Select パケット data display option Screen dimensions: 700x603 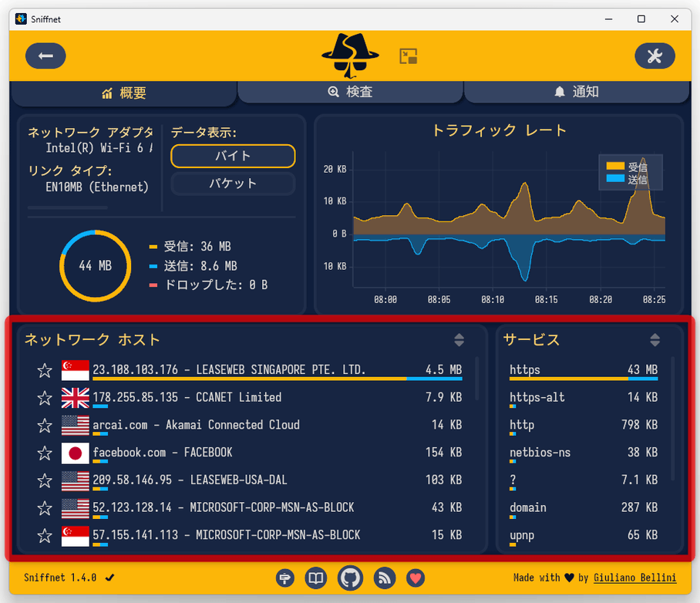click(x=233, y=184)
